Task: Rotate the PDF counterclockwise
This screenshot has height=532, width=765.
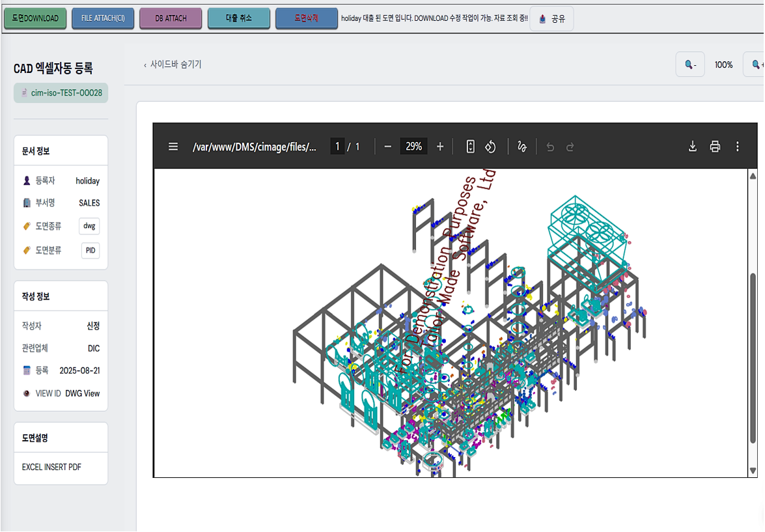Action: 491,147
